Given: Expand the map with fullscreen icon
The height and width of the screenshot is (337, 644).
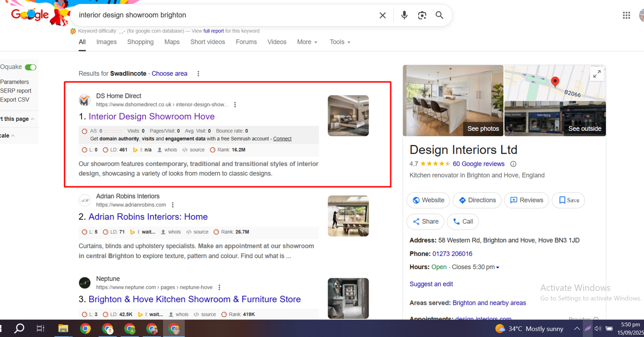Looking at the screenshot, I should click(597, 74).
